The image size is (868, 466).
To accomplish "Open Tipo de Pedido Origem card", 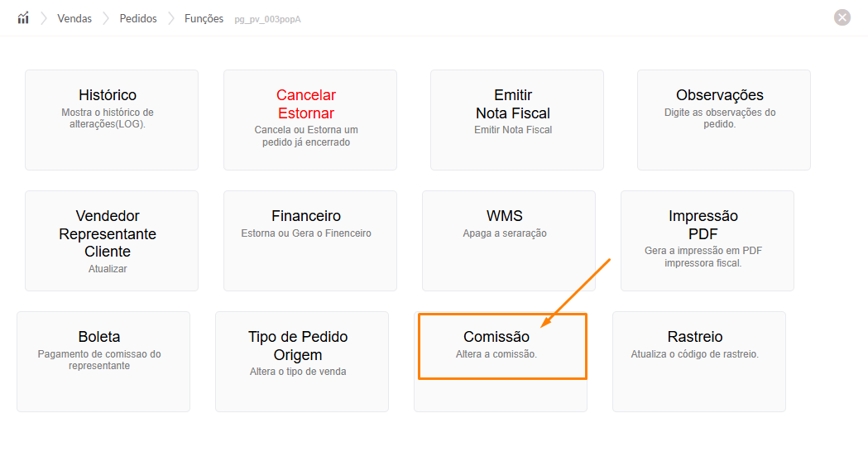I will (302, 362).
